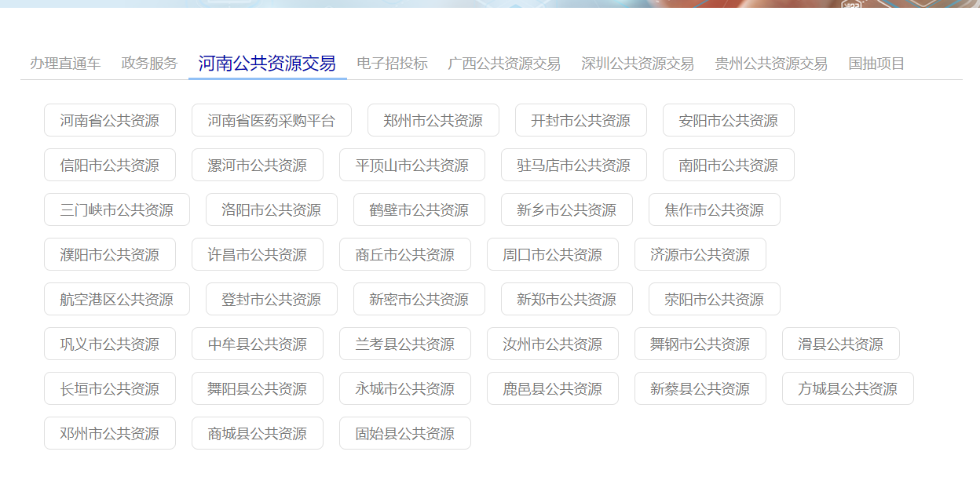Click the 河南省公共资源 link button
Viewport: 980px width, 488px height.
[110, 121]
